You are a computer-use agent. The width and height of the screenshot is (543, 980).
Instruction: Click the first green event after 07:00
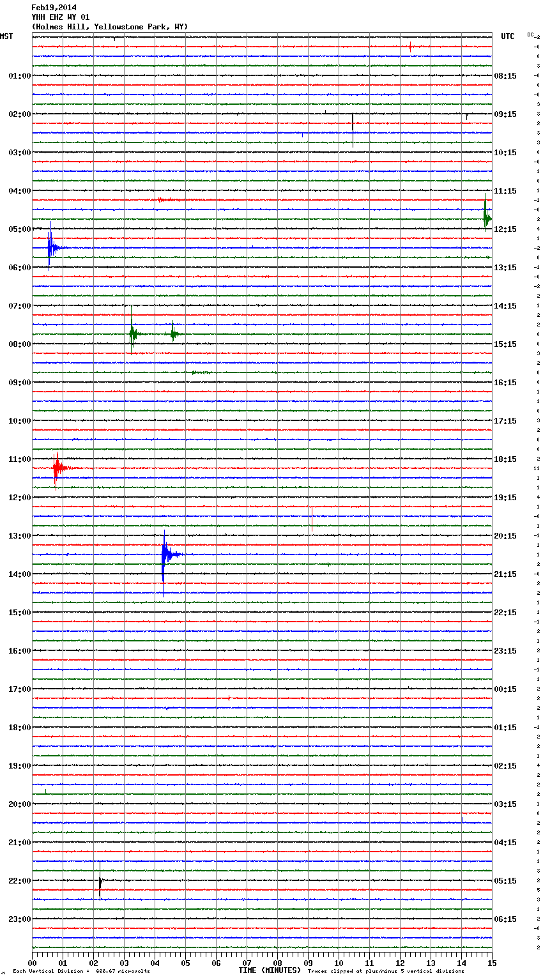coord(132,333)
